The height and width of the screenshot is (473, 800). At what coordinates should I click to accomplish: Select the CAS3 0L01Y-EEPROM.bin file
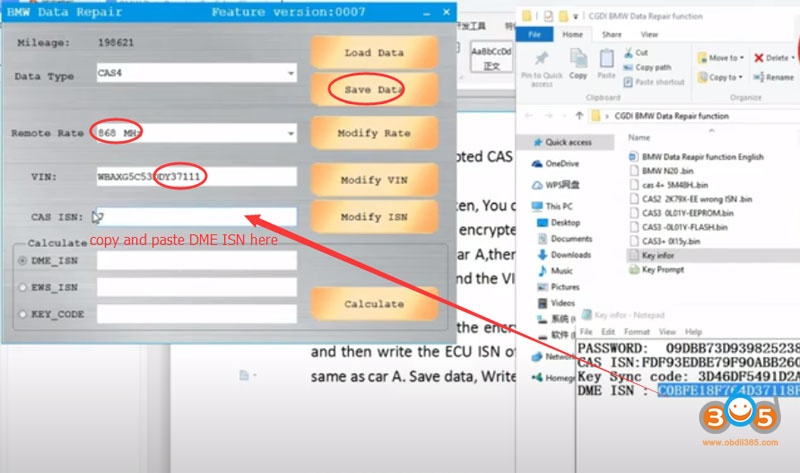coord(682,213)
